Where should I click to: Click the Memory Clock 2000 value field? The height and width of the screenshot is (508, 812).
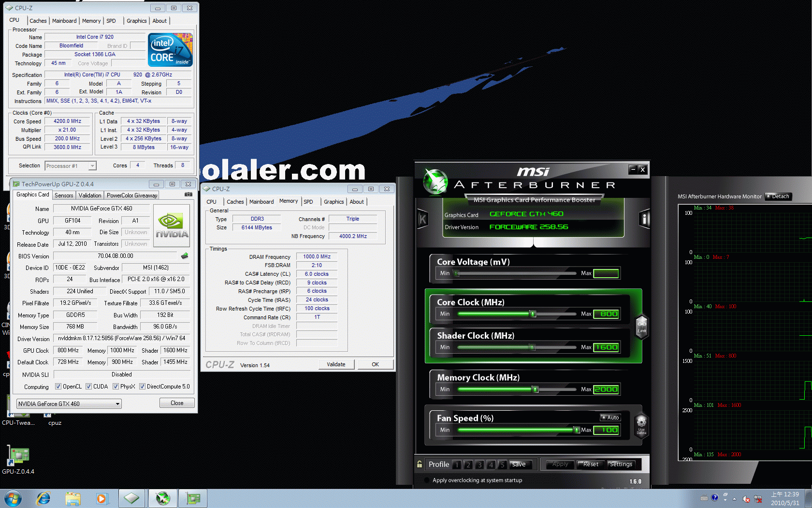(606, 389)
